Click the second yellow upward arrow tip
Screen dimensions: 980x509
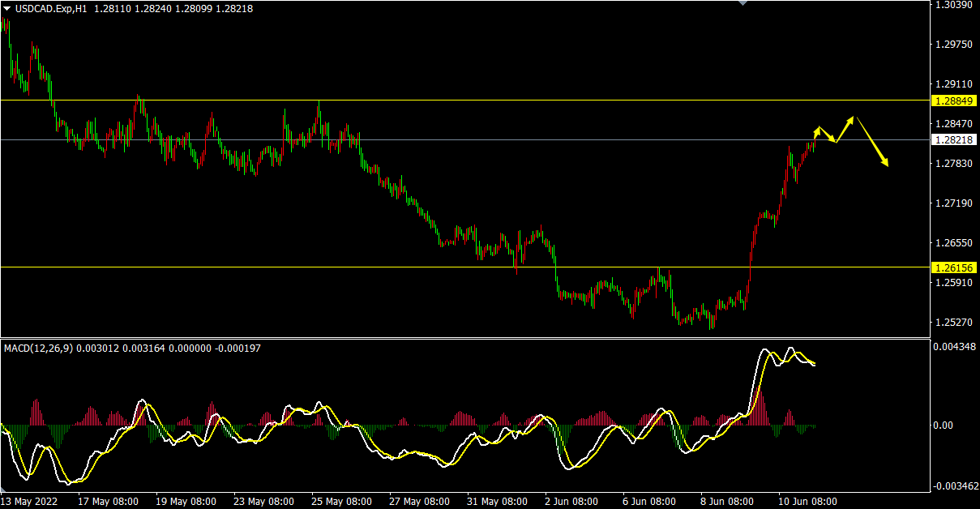(852, 118)
